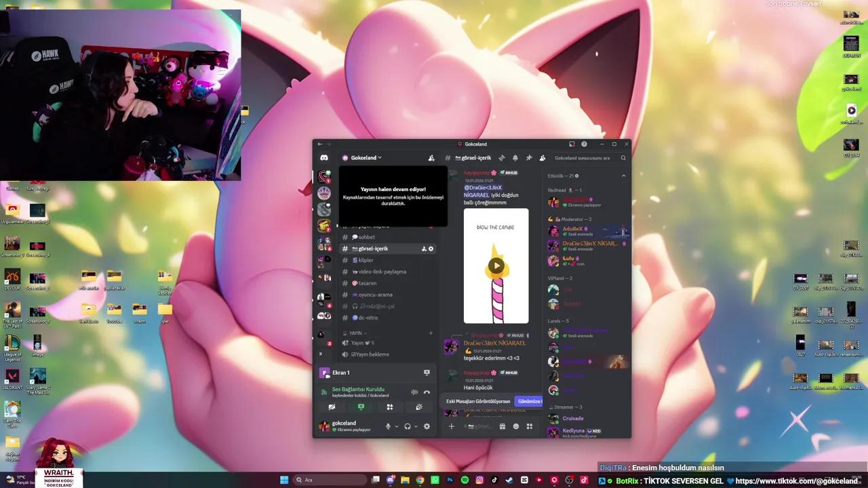Add a channel to YAYIN category
This screenshot has width=868, height=488.
click(431, 333)
